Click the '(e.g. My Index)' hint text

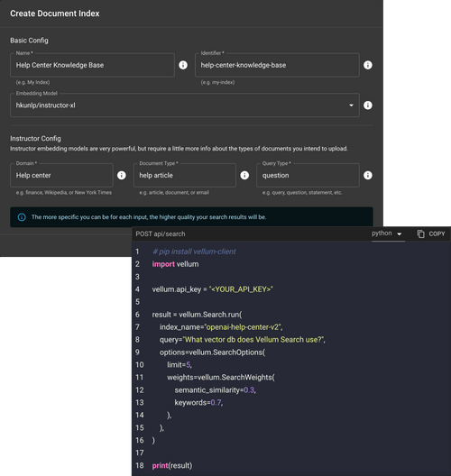[x=32, y=82]
